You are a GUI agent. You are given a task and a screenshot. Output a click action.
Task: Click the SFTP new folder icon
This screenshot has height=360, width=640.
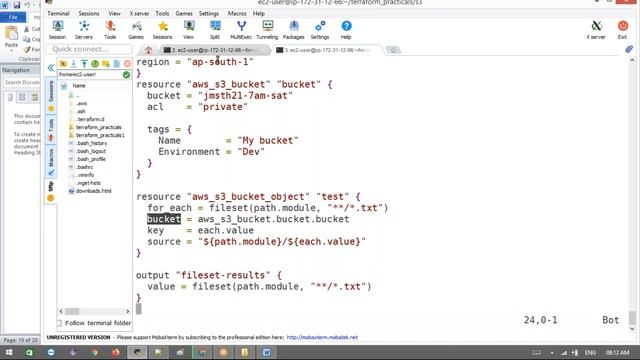(106, 64)
